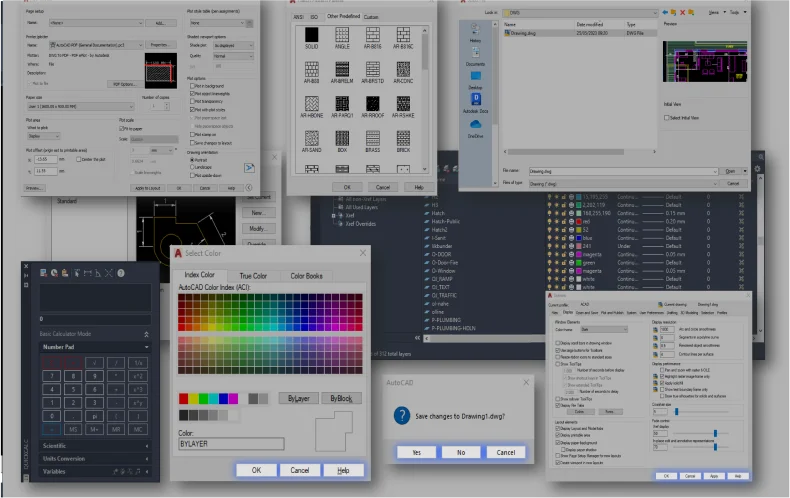Pick the AR-SAND hatch pattern

pos(311,138)
